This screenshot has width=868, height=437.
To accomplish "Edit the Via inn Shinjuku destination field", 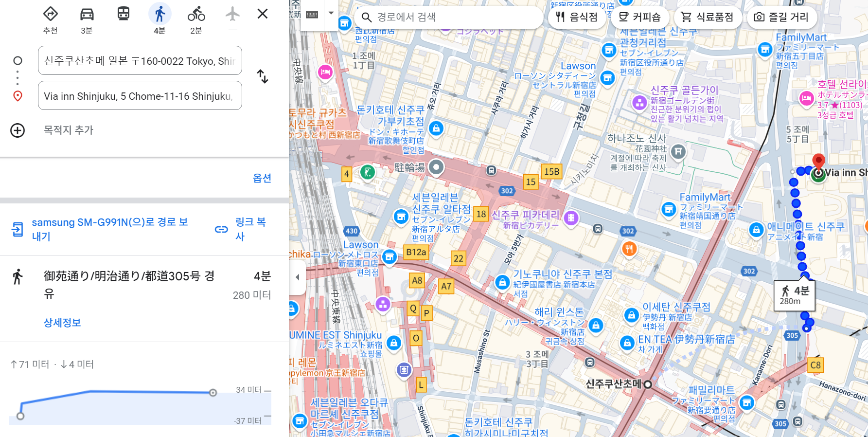I will tap(140, 96).
